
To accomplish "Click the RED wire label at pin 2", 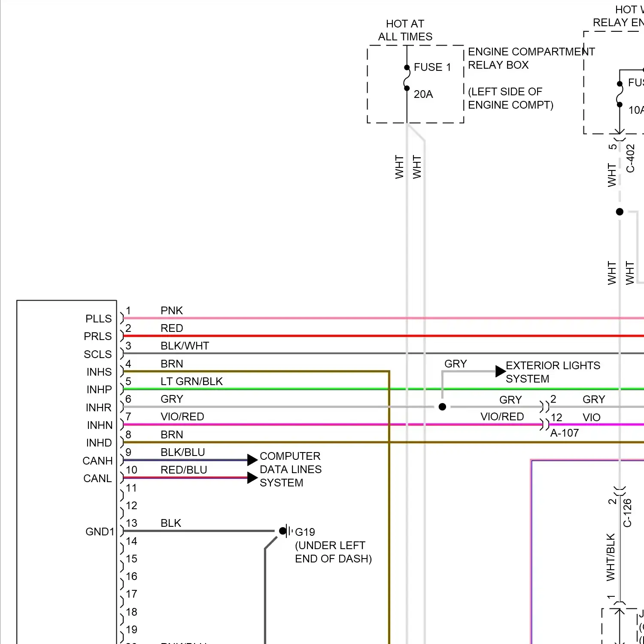I will (x=172, y=328).
